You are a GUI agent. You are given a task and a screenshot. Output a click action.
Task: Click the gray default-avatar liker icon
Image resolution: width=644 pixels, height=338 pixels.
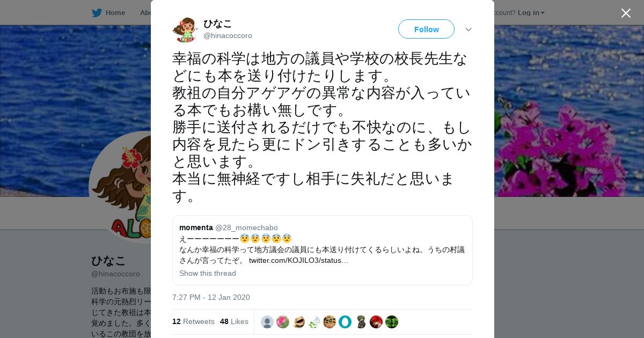coord(267,322)
